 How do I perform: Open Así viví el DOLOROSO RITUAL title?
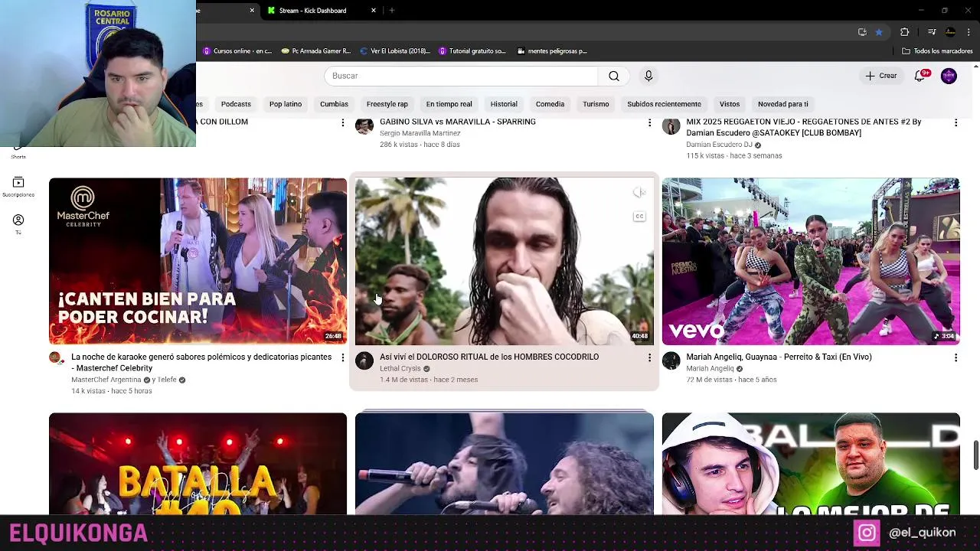click(x=489, y=357)
